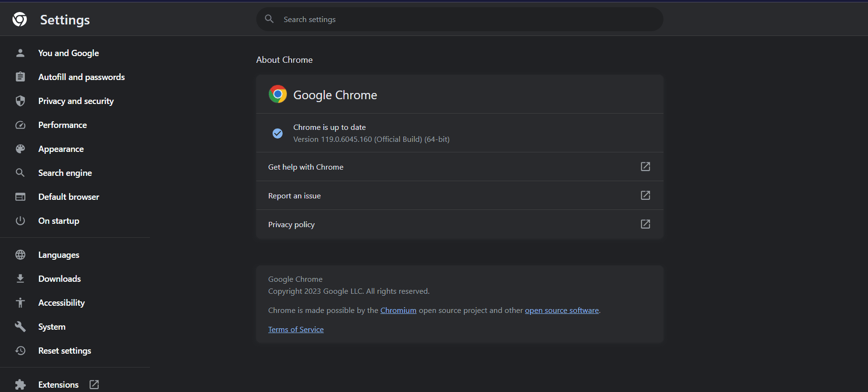Click the power icon for On startup
This screenshot has width=868, height=392.
(x=20, y=220)
